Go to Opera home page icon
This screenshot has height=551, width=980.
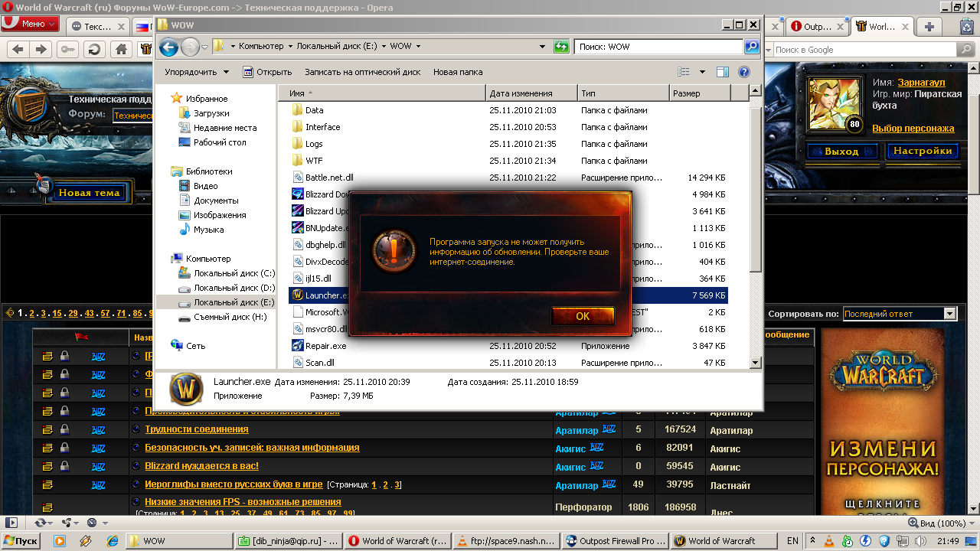120,50
